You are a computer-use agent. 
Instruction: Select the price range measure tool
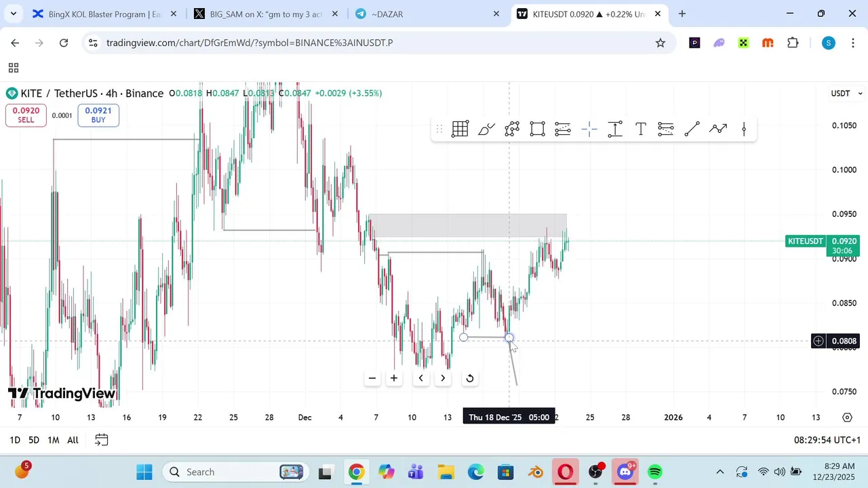[x=615, y=129]
